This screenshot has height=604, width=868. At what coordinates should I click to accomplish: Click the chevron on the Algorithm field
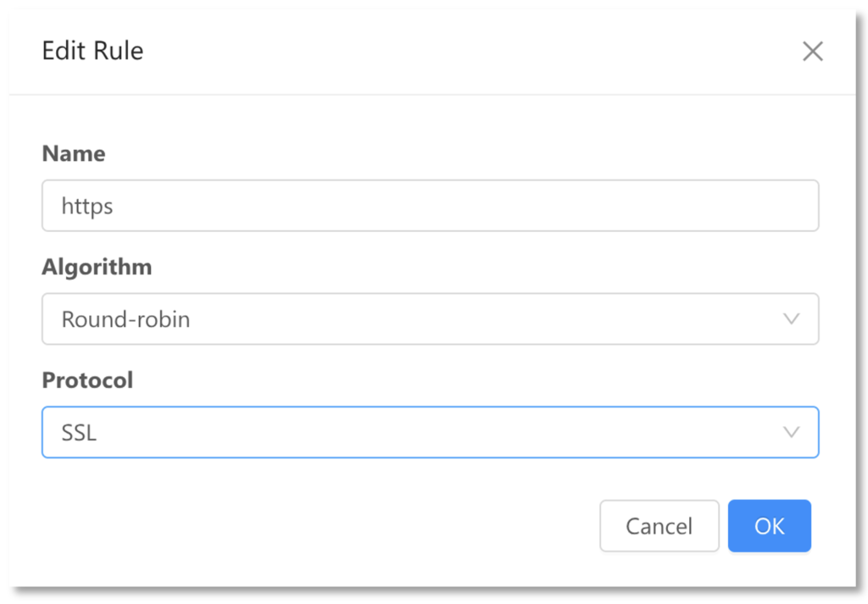point(792,319)
